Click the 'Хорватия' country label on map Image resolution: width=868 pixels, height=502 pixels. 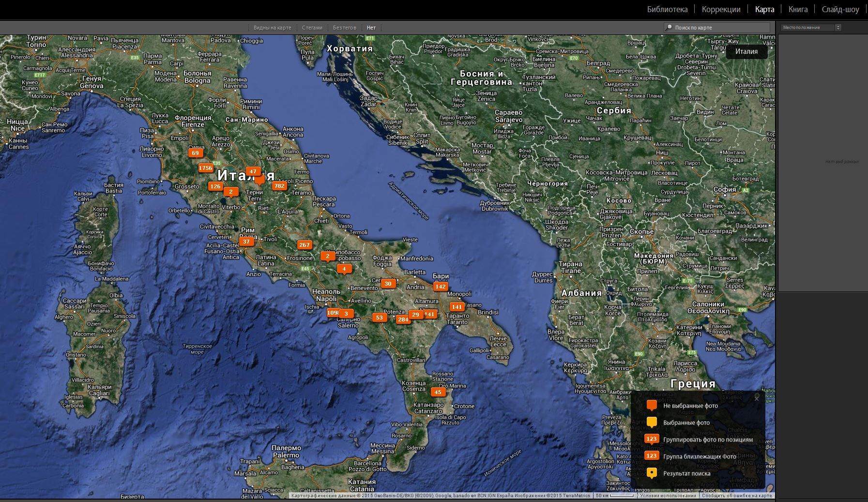[x=350, y=48]
